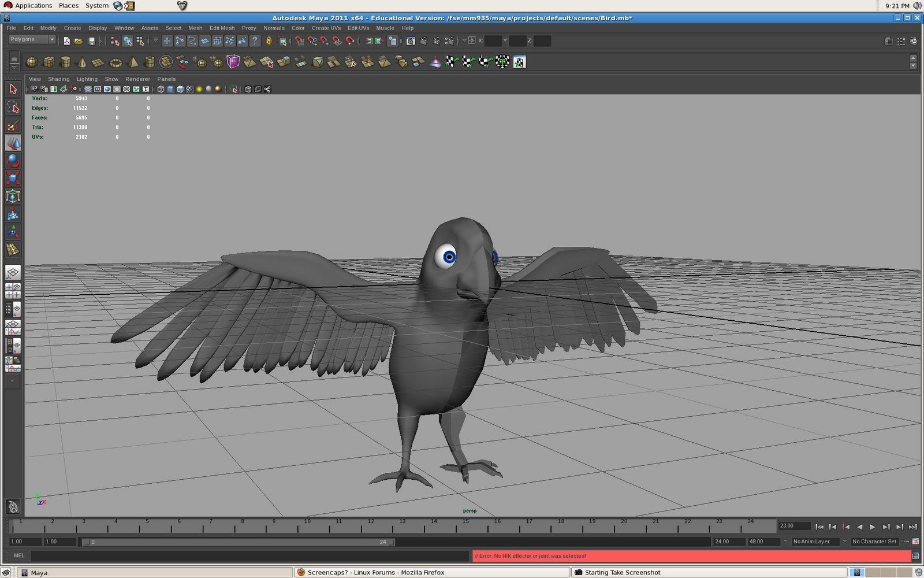Create a polygon cone from the shelf
This screenshot has height=578, width=924.
coord(81,62)
